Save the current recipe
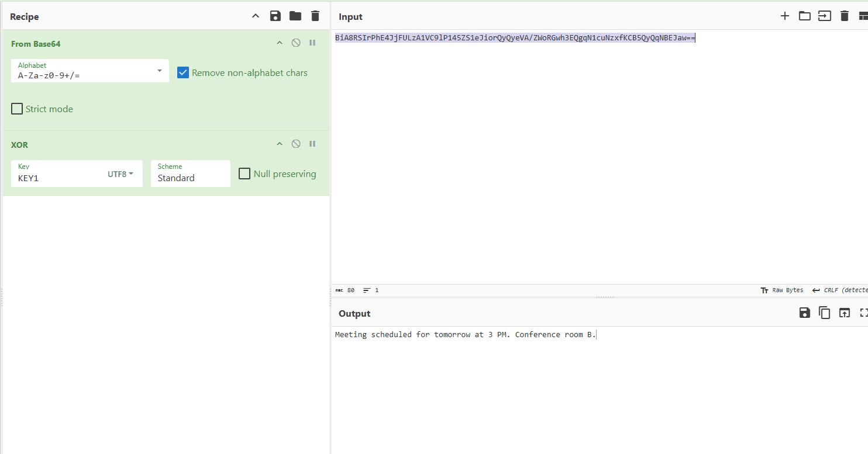This screenshot has height=454, width=868. 275,16
